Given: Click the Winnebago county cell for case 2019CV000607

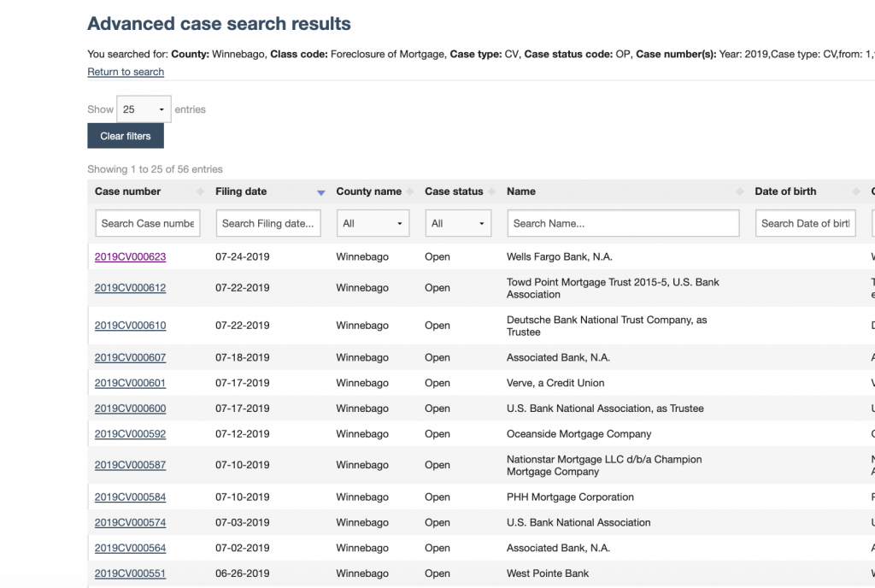Looking at the screenshot, I should coord(362,357).
